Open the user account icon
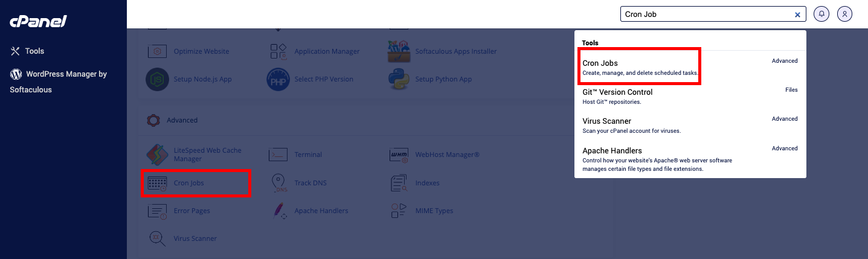This screenshot has height=259, width=868. [x=845, y=14]
